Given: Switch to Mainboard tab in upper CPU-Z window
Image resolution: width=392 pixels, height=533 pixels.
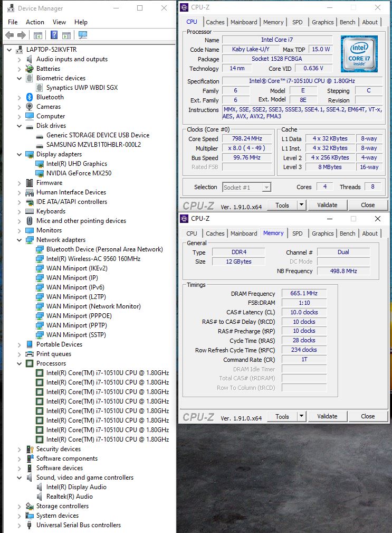Looking at the screenshot, I should [x=244, y=22].
